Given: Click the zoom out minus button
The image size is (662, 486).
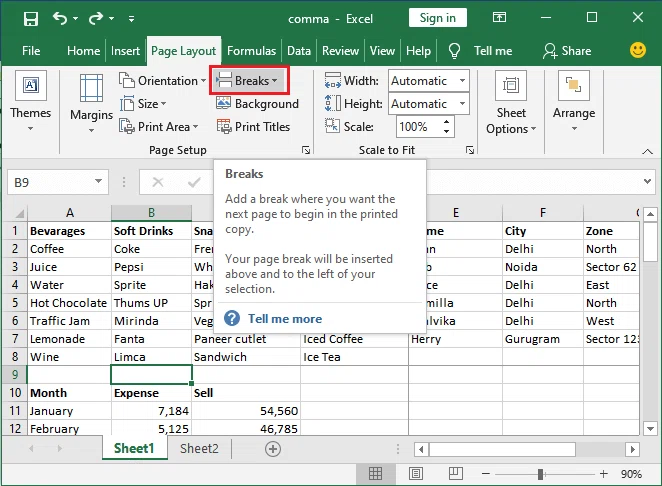Looking at the screenshot, I should pos(486,474).
